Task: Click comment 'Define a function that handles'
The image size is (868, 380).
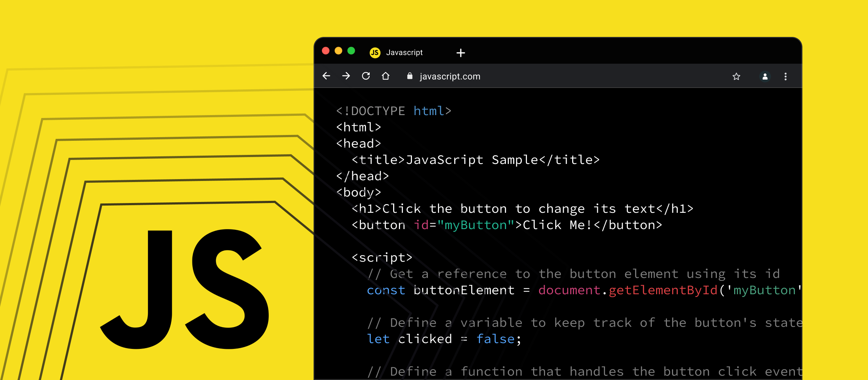Action: click(584, 372)
